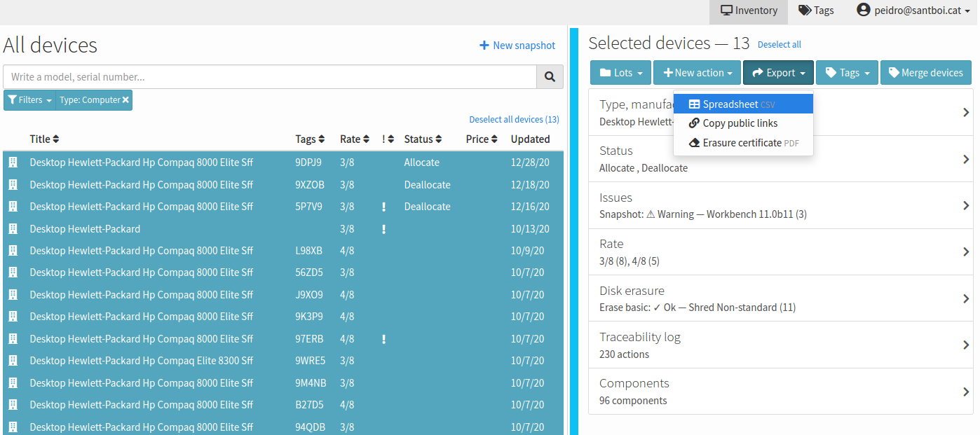Screen dimensions: 980x435
Task: Expand the Traceability log chevron
Action: coord(966,345)
